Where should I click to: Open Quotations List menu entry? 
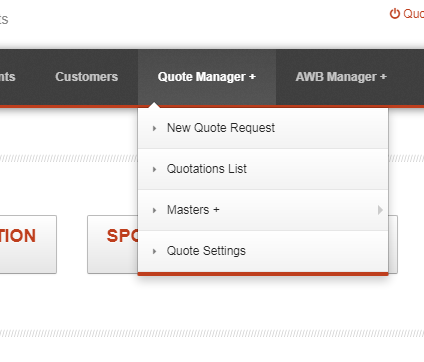[263, 169]
